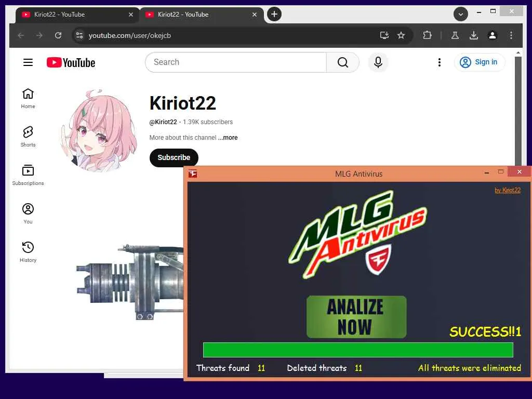Click the green scan progress bar
This screenshot has height=399, width=532.
pyautogui.click(x=358, y=350)
